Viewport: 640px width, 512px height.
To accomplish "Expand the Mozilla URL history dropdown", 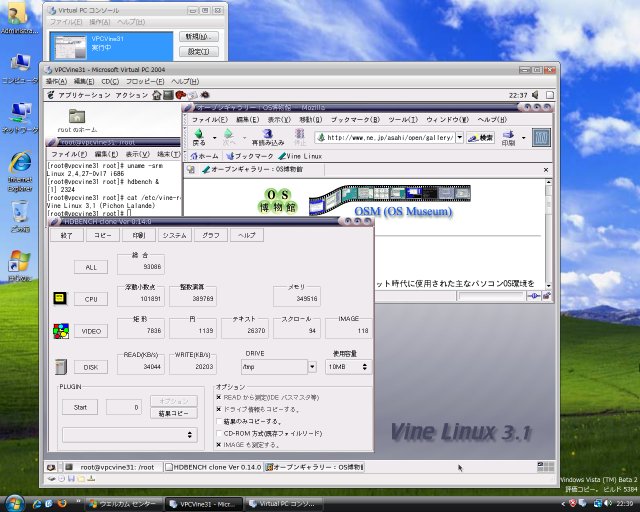I will 460,138.
